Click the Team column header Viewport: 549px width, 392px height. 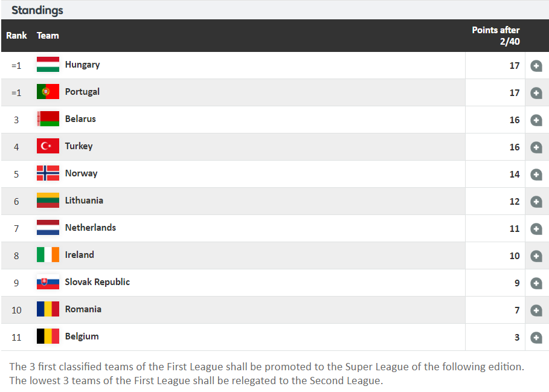point(48,36)
